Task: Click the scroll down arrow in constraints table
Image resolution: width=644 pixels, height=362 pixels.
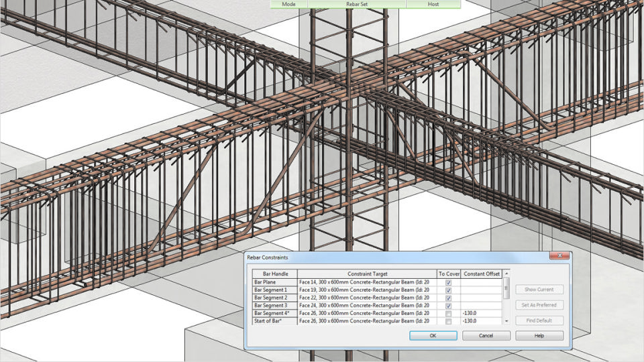Action: pyautogui.click(x=506, y=322)
